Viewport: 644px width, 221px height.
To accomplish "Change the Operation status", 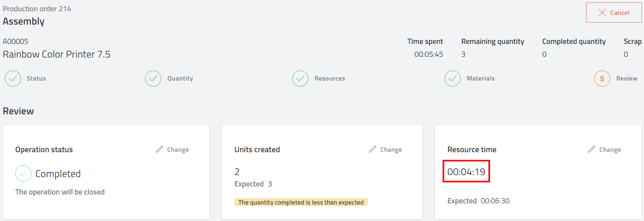I will [x=172, y=149].
